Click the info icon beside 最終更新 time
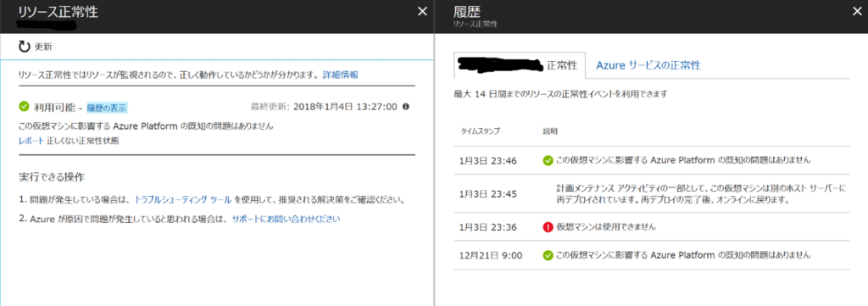 406,107
